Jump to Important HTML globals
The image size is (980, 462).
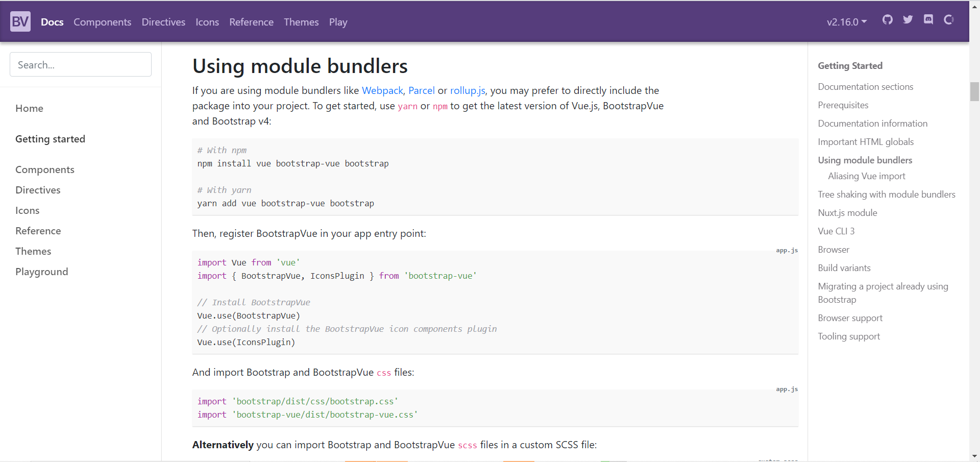(x=866, y=142)
